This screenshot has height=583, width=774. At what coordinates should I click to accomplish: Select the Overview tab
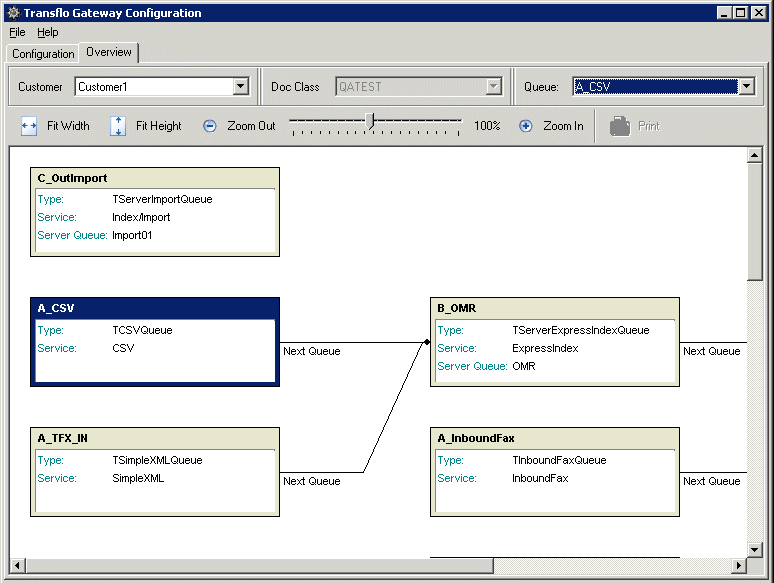tap(109, 52)
